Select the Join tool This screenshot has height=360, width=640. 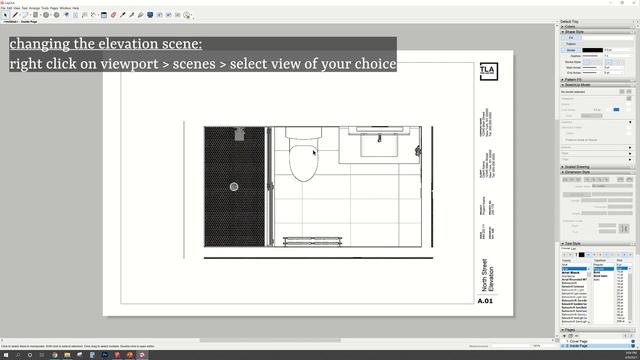pos(140,15)
